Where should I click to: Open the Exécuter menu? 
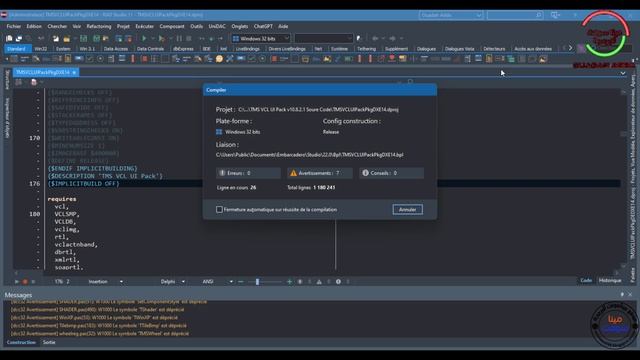click(144, 26)
